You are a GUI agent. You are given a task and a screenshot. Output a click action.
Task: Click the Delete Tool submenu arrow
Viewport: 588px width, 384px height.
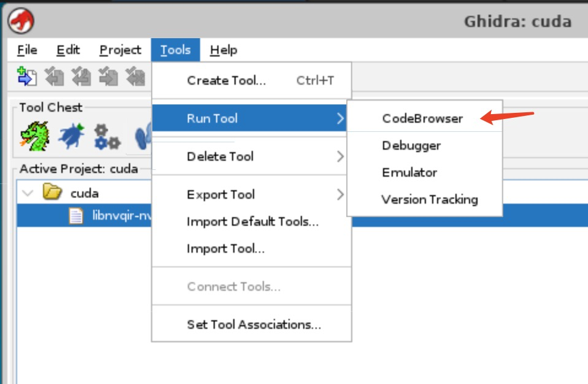[340, 156]
